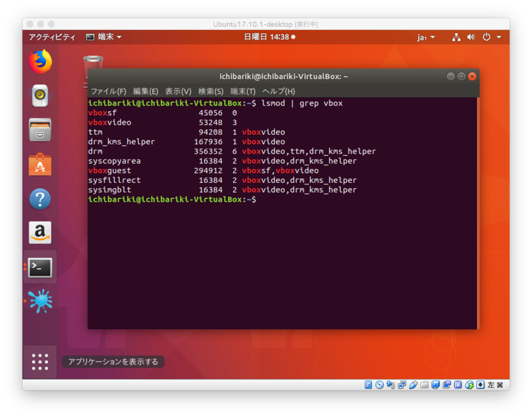The height and width of the screenshot is (417, 532).
Task: Click the Help icon in the dock
Action: click(40, 198)
